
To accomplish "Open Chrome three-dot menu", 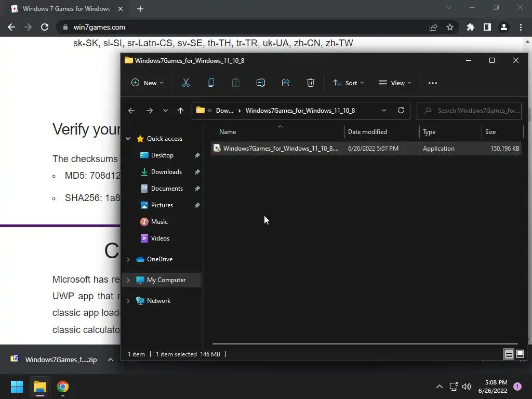I will click(521, 27).
